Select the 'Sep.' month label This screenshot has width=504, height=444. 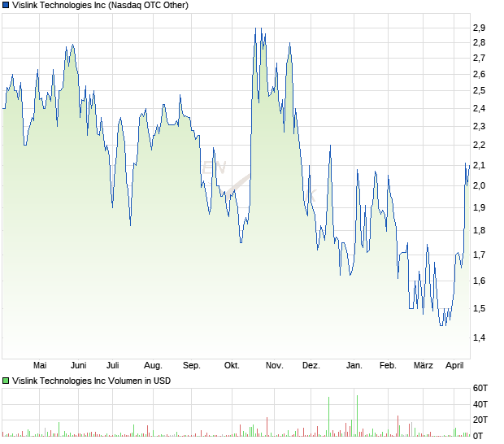(192, 366)
